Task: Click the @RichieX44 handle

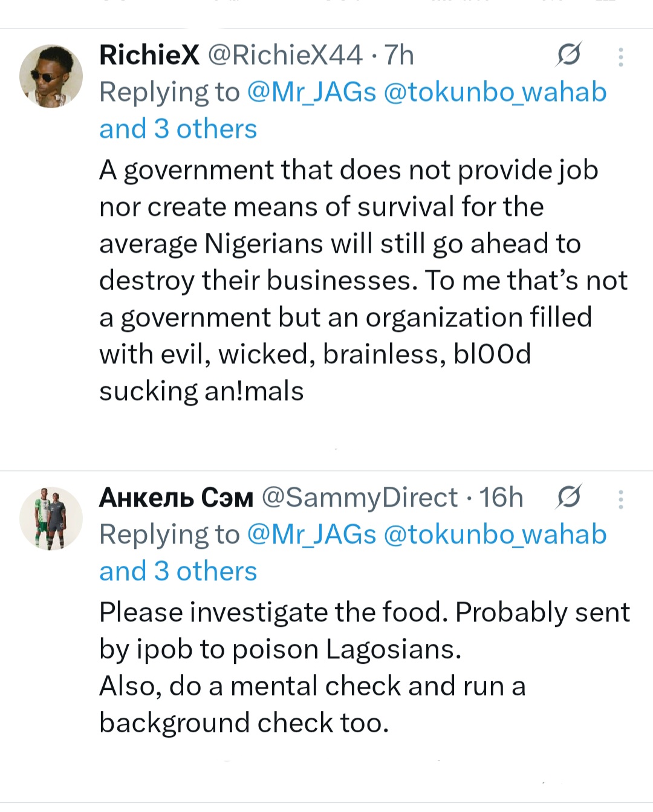Action: point(285,56)
